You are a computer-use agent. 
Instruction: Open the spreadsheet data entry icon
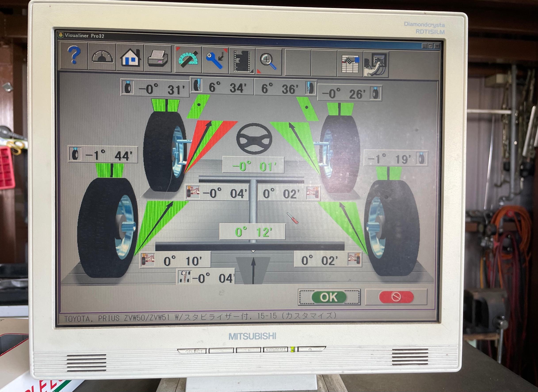coord(350,64)
